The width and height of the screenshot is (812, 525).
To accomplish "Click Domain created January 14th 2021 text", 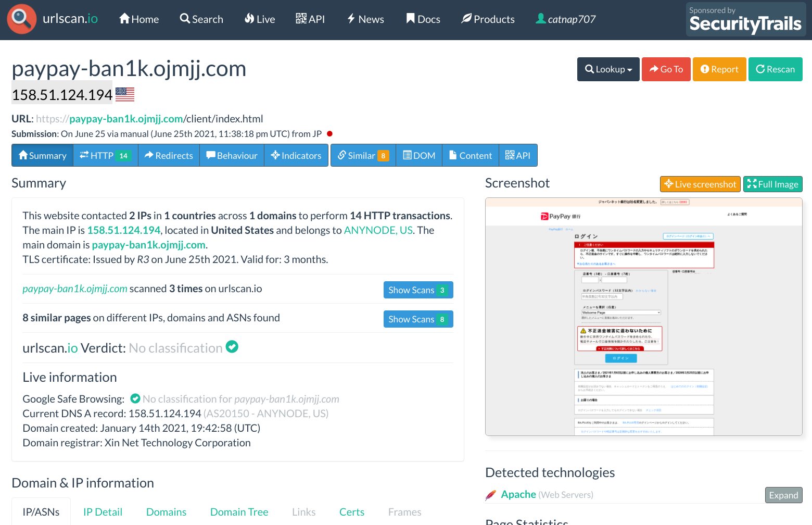I will tap(142, 428).
